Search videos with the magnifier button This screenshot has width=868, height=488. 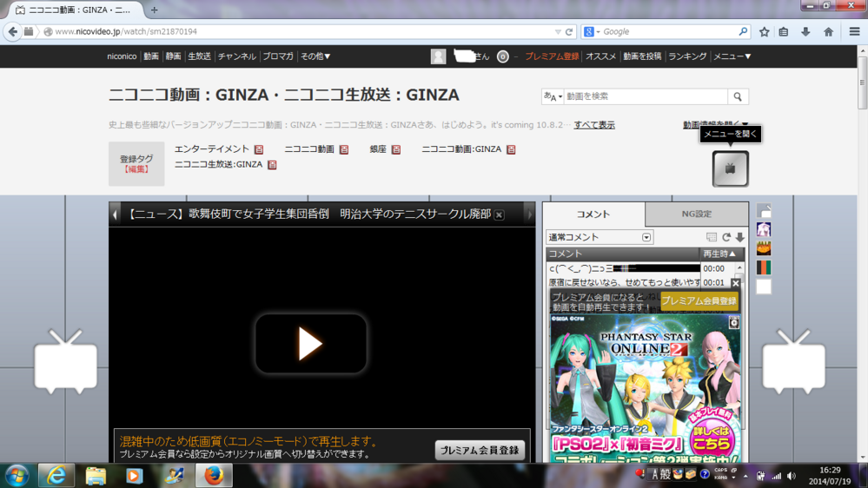[738, 96]
